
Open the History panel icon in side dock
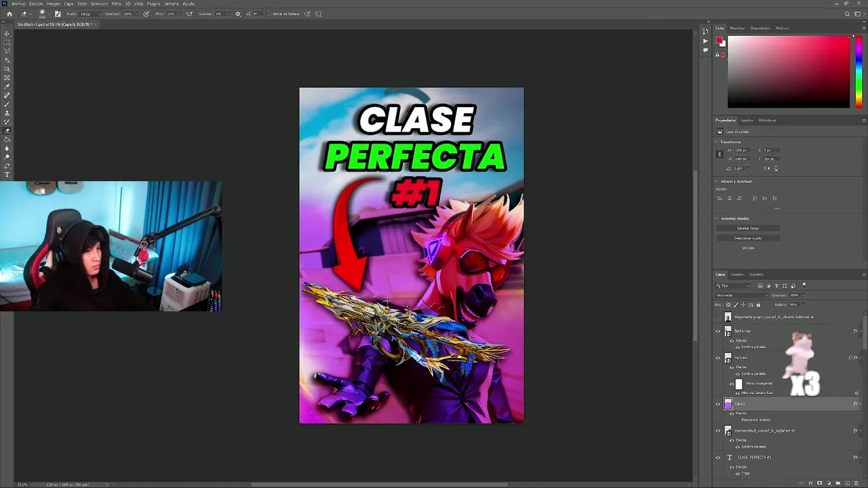(x=705, y=31)
